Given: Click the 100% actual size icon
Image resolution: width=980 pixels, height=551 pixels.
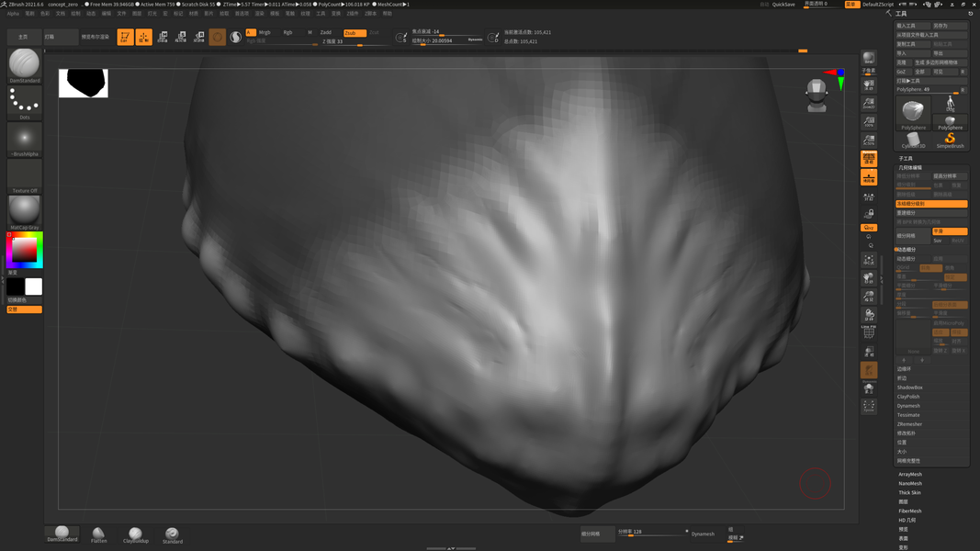Looking at the screenshot, I should pyautogui.click(x=869, y=121).
